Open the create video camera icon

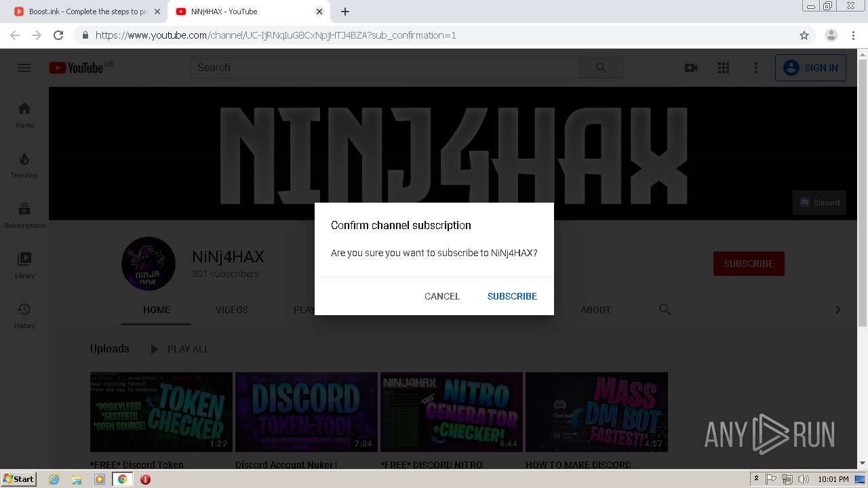coord(691,68)
